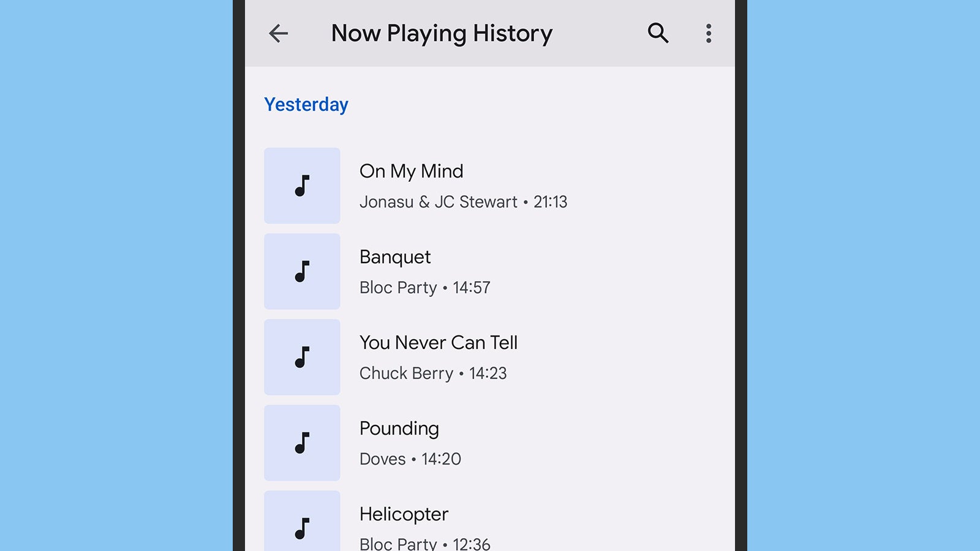Open Helicopter by Bloc Party

(x=404, y=514)
